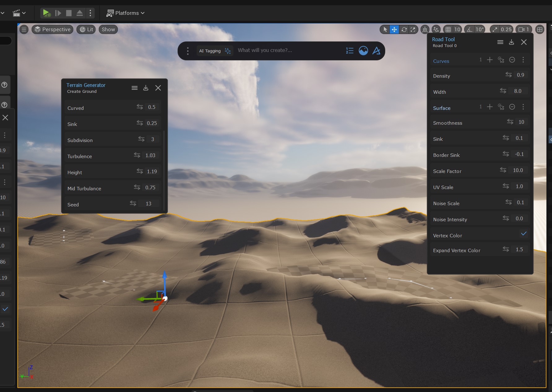Open the Platforms dropdown
This screenshot has width=552, height=392.
(x=125, y=13)
